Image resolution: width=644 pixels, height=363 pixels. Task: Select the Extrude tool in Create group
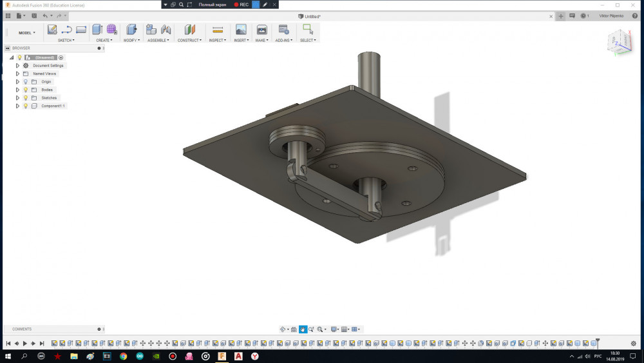point(97,30)
